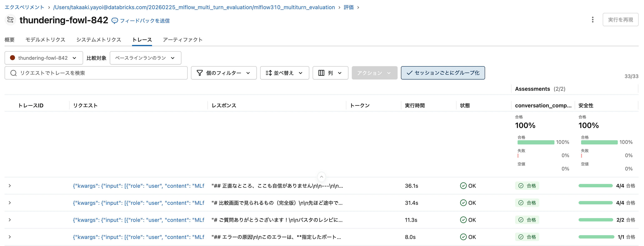Open the filter icon menu

click(199, 73)
